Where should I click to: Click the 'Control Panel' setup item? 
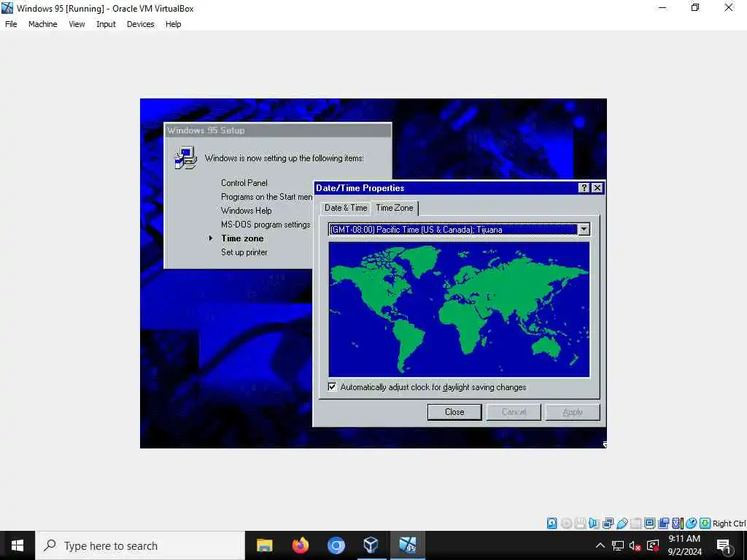(244, 183)
